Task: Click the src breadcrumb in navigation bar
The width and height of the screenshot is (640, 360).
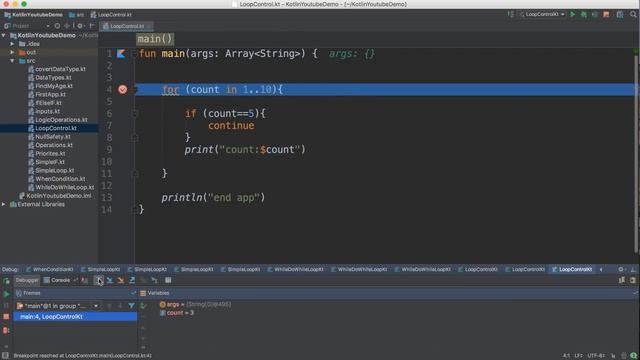Action: pos(76,15)
